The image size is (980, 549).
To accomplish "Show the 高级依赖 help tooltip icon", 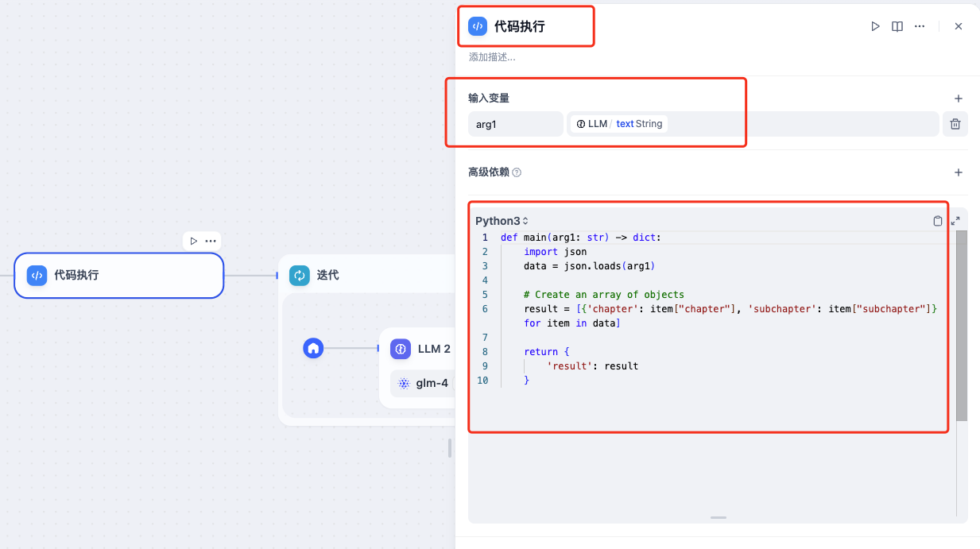I will pyautogui.click(x=517, y=172).
